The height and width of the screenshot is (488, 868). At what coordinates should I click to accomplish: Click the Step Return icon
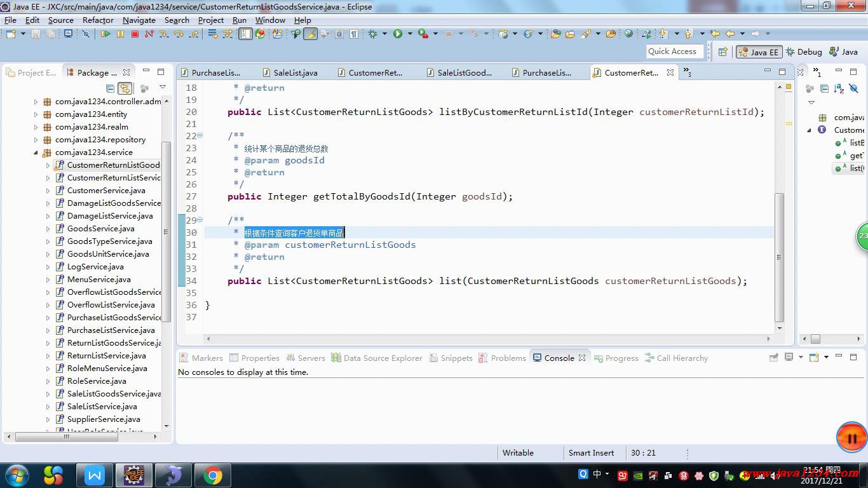[193, 34]
